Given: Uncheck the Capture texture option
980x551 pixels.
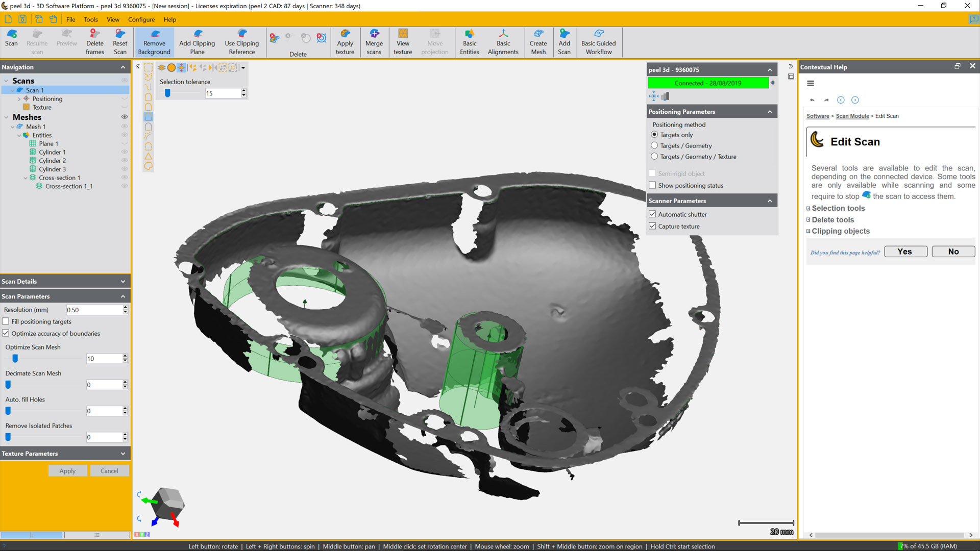Looking at the screenshot, I should click(652, 226).
